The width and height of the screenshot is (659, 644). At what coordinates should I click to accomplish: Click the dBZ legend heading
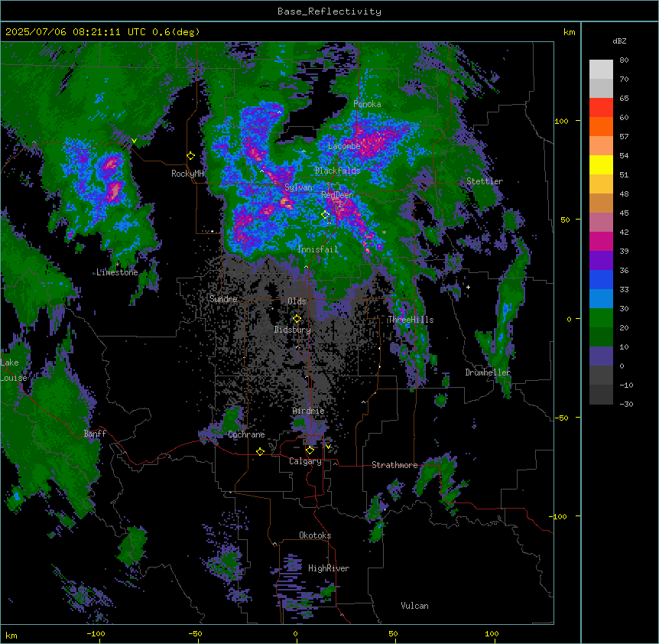(619, 41)
